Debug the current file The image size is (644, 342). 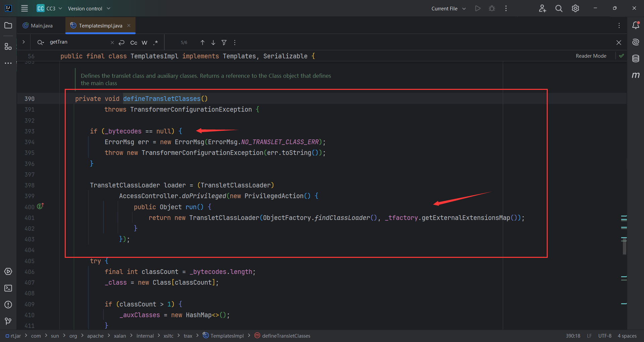click(x=492, y=8)
